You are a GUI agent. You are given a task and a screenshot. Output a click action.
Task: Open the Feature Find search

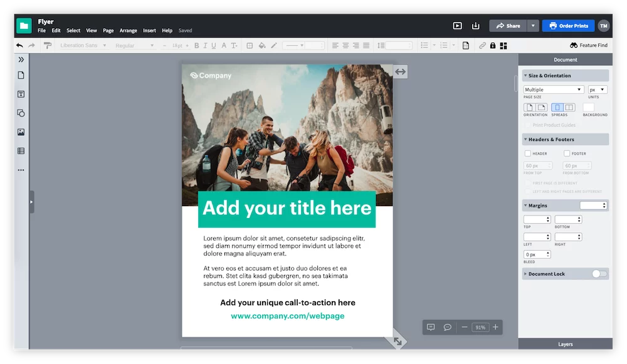click(588, 45)
